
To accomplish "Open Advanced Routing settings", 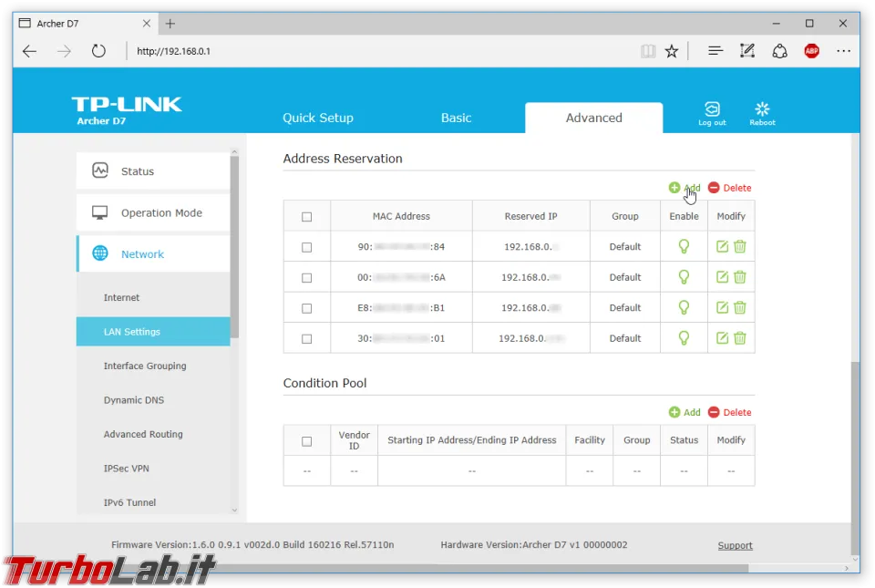I will tap(143, 434).
